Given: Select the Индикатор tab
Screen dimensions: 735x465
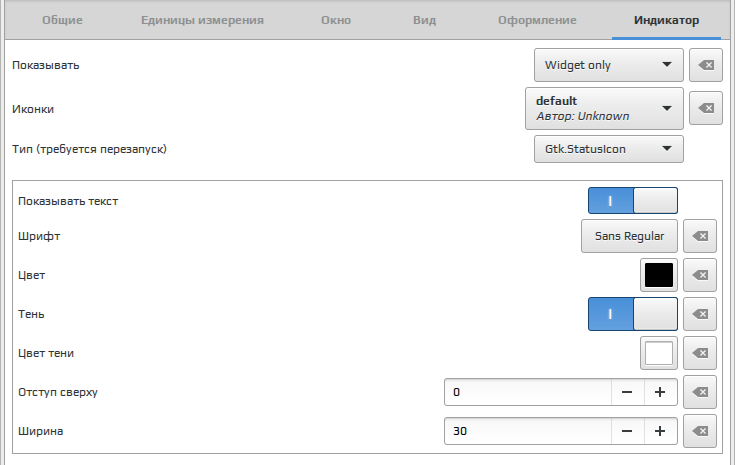Looking at the screenshot, I should (x=666, y=20).
